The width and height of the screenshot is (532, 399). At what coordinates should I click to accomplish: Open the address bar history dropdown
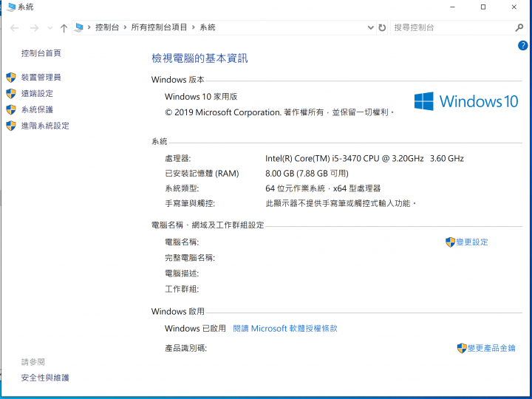[x=370, y=28]
